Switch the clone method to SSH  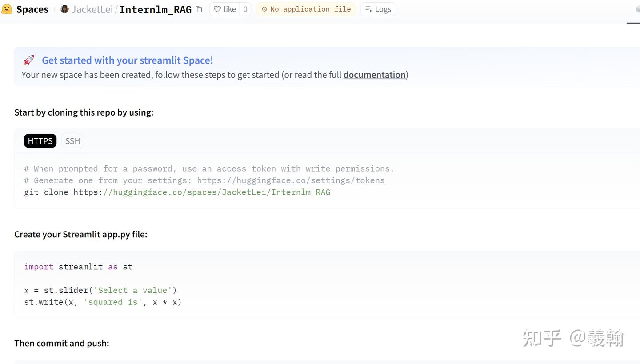coord(72,141)
